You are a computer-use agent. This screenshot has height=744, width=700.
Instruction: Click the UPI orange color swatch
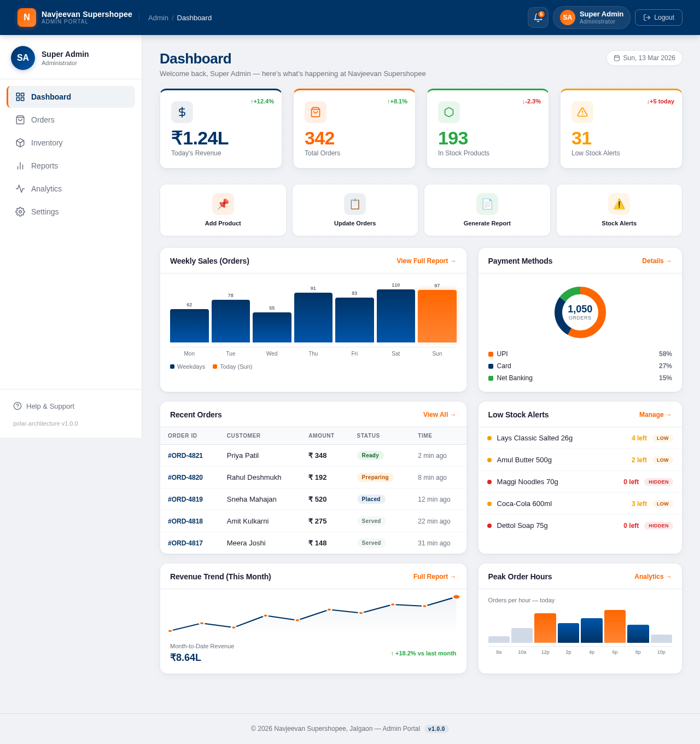[489, 354]
